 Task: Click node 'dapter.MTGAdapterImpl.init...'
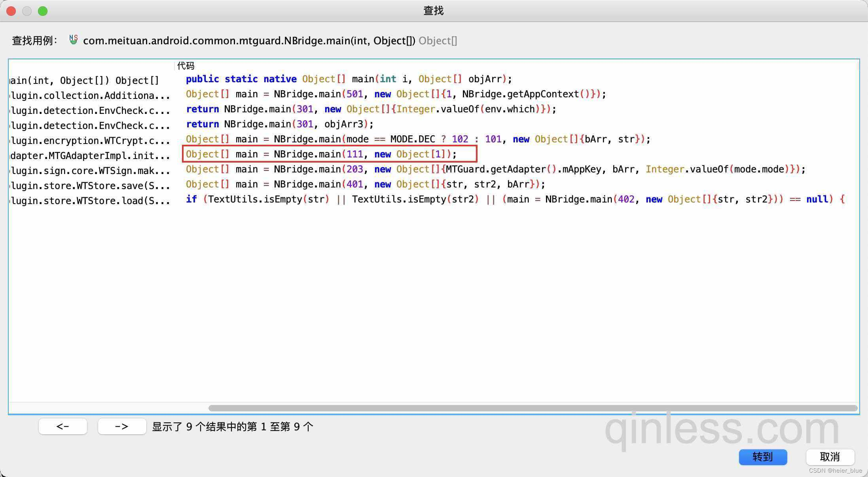(x=90, y=156)
